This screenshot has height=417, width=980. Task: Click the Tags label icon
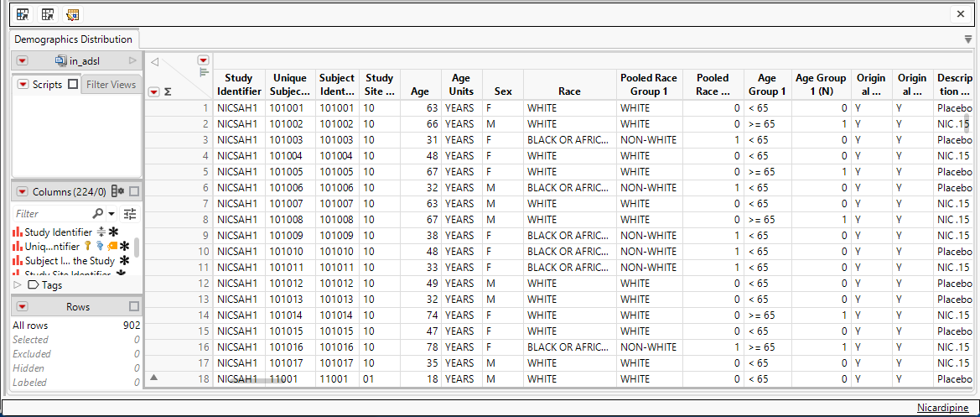pos(34,285)
